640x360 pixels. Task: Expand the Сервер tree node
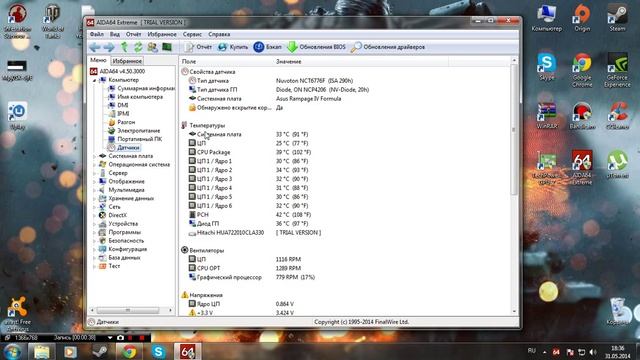(x=94, y=173)
